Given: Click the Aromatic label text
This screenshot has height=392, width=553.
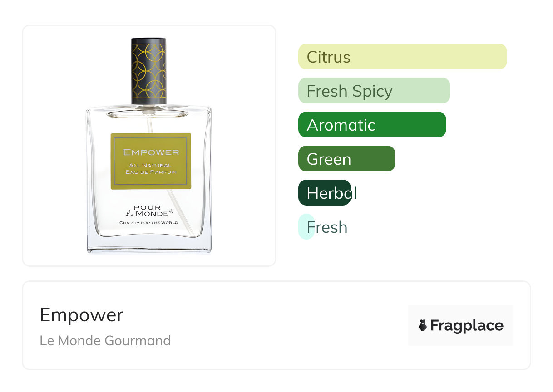Looking at the screenshot, I should tap(341, 125).
